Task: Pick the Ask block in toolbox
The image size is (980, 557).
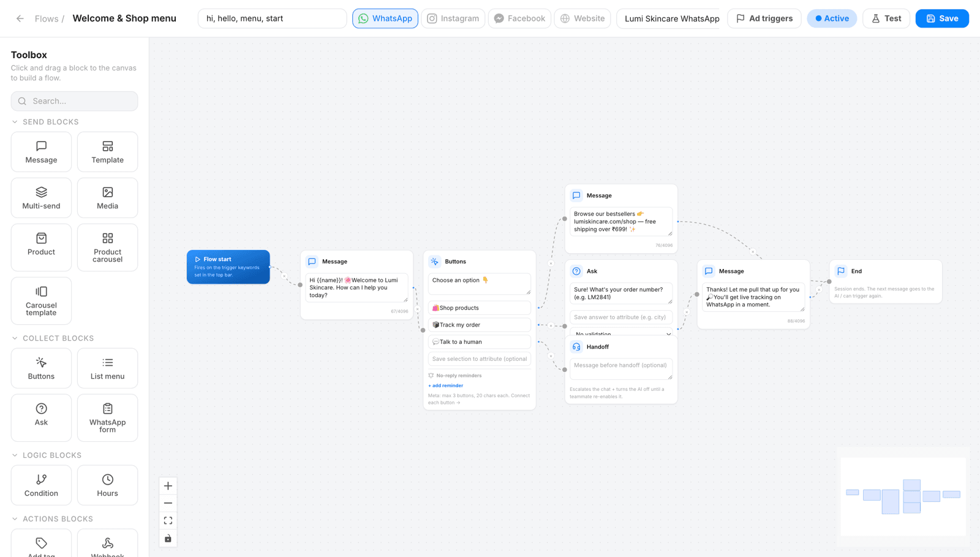Action: (x=41, y=418)
